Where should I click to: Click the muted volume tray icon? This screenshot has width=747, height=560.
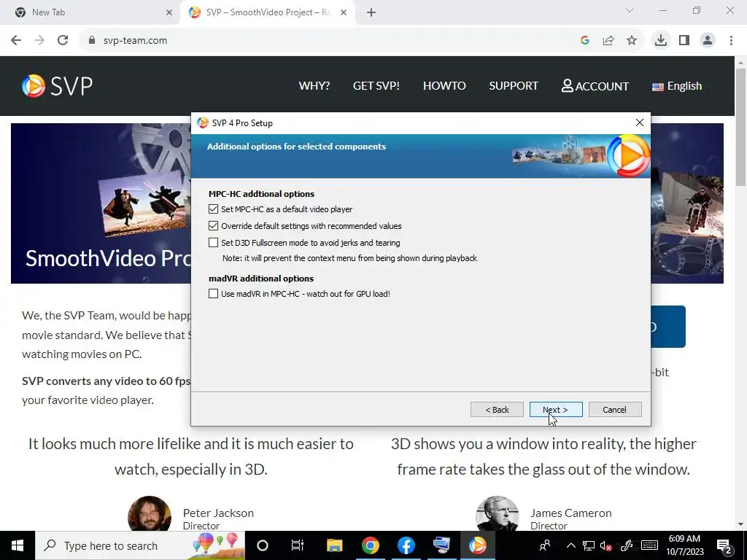coord(605,545)
